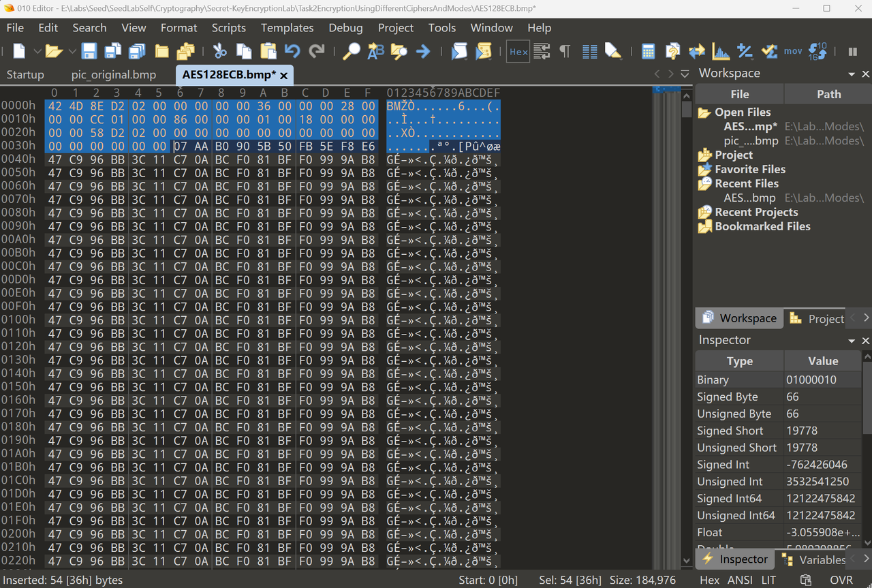Toggle Hex mode in the status bar
This screenshot has width=872, height=588.
pyautogui.click(x=710, y=580)
